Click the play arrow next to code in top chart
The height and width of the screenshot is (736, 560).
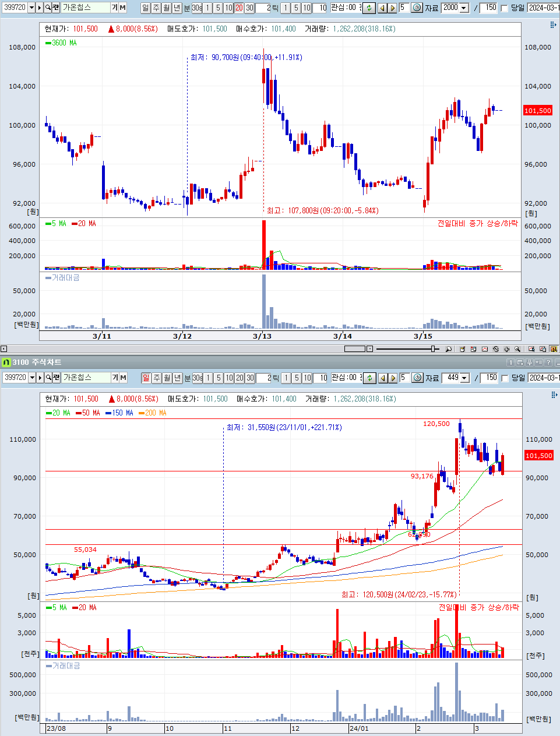point(40,8)
